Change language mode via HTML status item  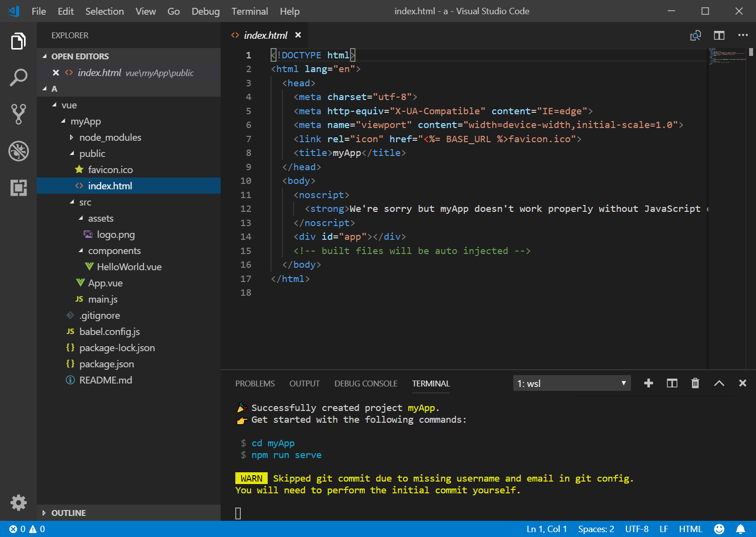(690, 529)
